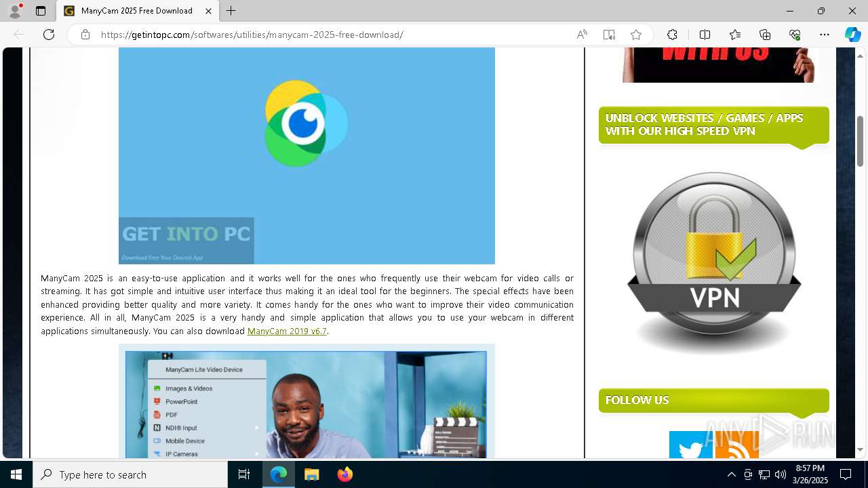Open the notification center
The image size is (868, 488).
tap(846, 474)
